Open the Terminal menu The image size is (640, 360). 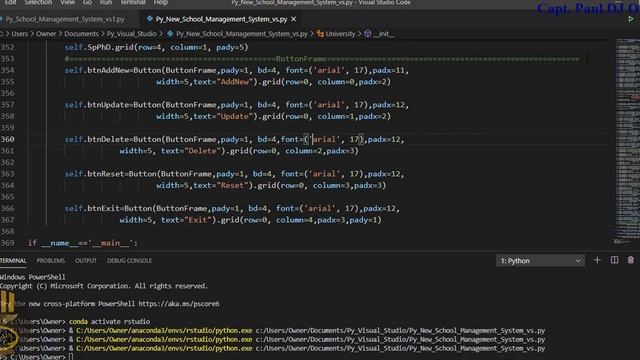coord(133,2)
